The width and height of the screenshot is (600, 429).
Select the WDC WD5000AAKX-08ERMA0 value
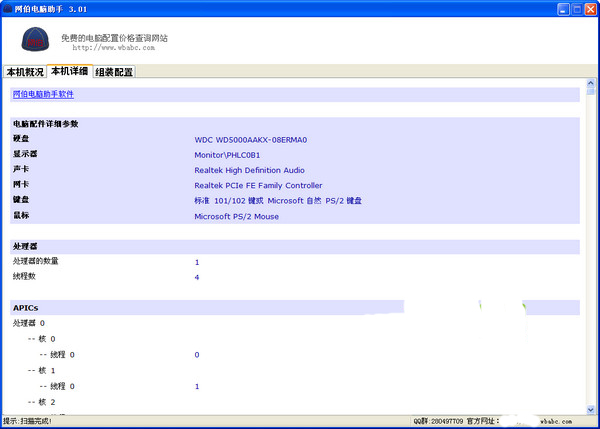pos(251,140)
